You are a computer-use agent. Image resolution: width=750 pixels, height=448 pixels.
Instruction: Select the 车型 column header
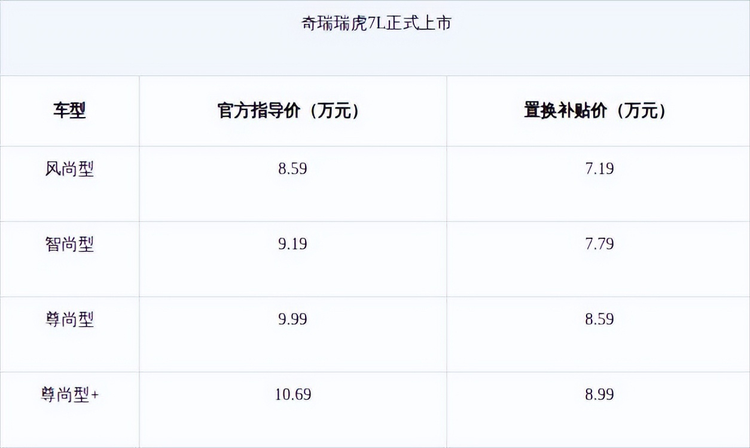[x=70, y=111]
